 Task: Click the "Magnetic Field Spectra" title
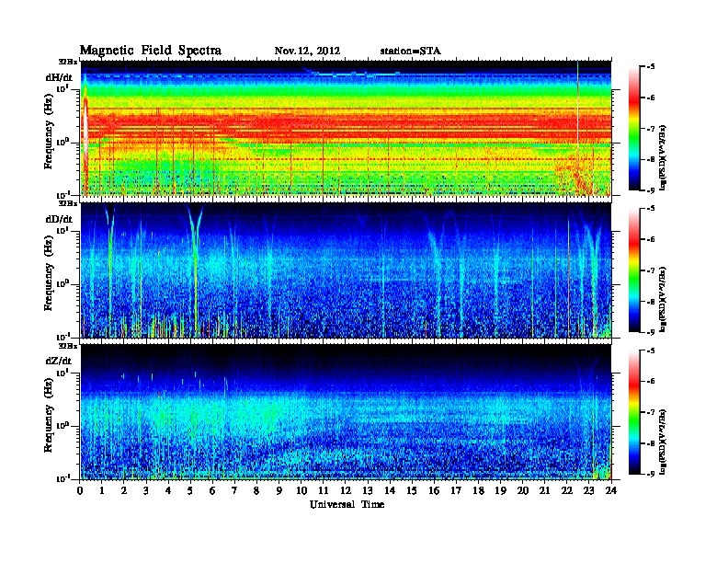[x=151, y=51]
